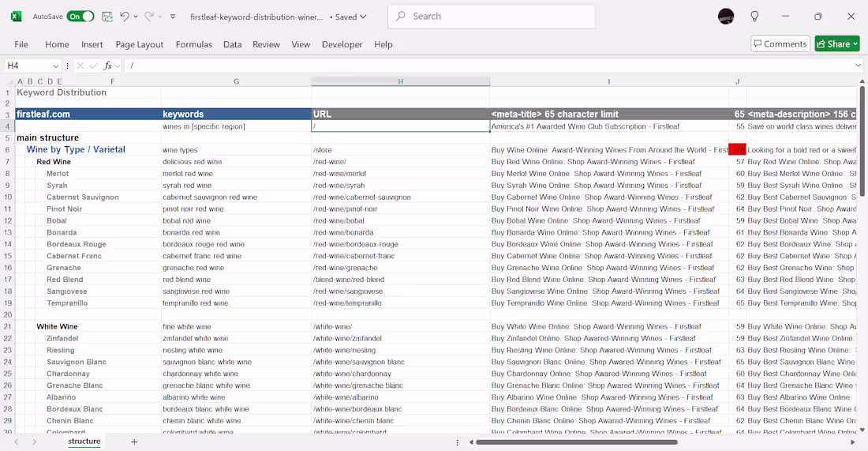
Task: Open Customize Quick Access Toolbar dropdown
Action: (x=173, y=17)
